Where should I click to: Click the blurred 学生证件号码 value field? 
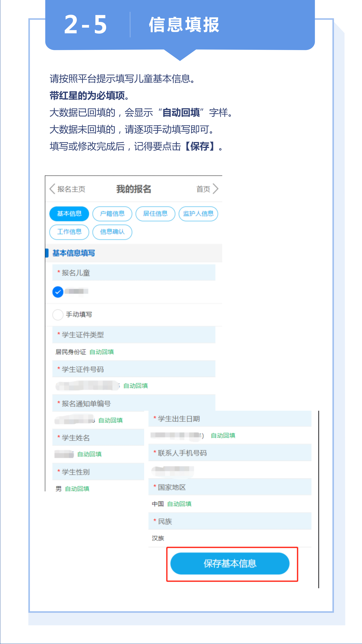pyautogui.click(x=87, y=385)
